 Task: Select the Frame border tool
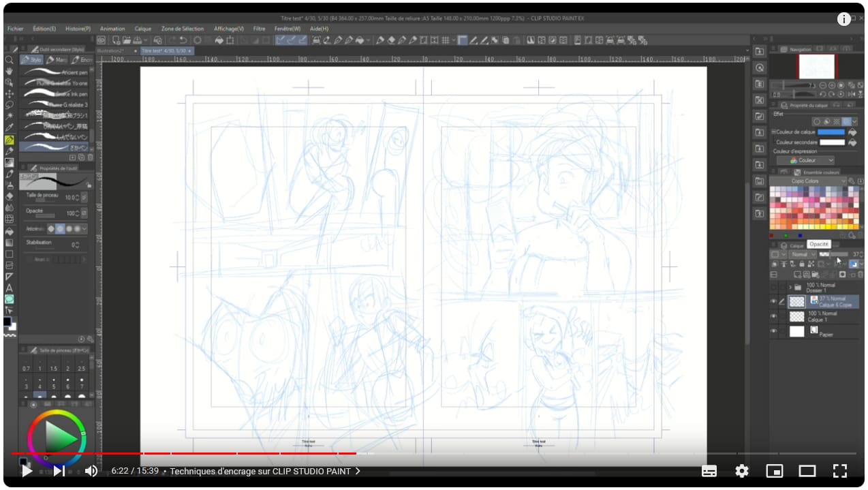10,265
